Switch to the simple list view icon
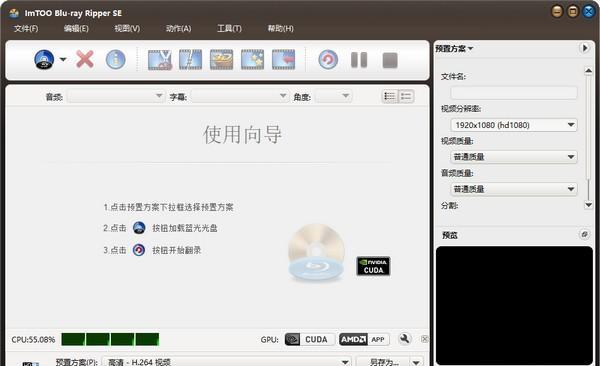This screenshot has width=600, height=366. [406, 96]
